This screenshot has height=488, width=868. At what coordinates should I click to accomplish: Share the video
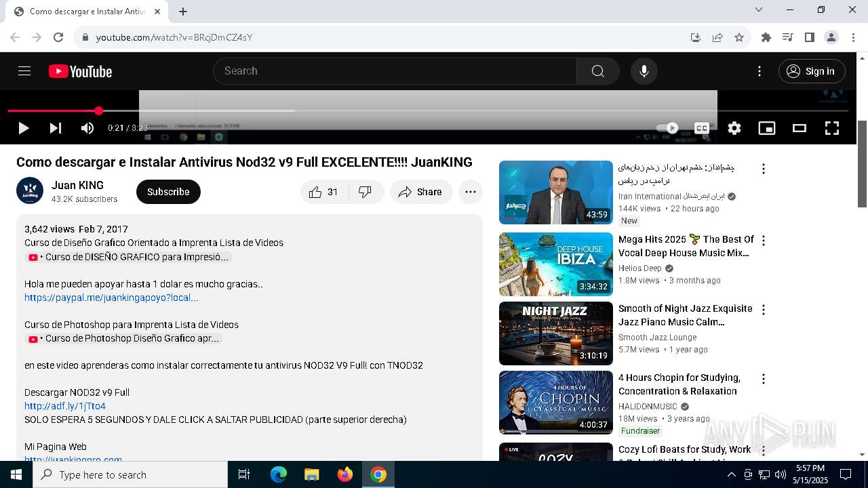pos(421,192)
